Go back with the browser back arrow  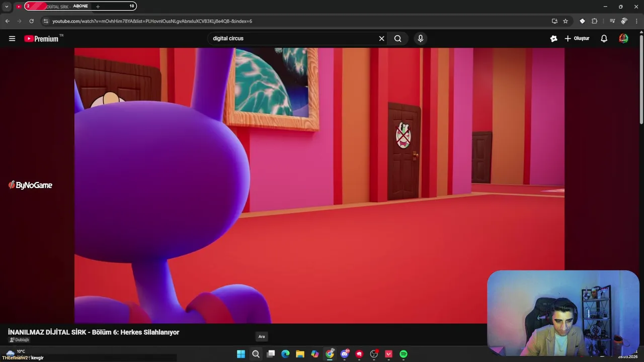(x=7, y=21)
